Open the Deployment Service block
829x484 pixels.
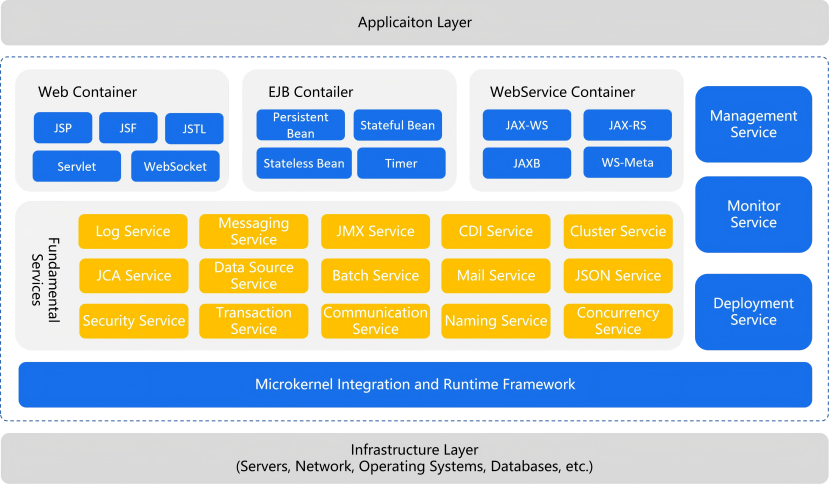pyautogui.click(x=753, y=312)
